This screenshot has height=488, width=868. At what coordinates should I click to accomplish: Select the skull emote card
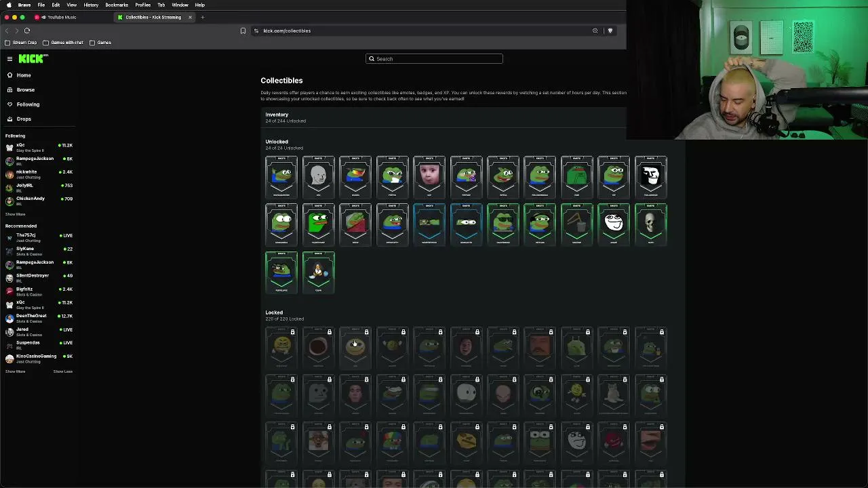point(651,224)
